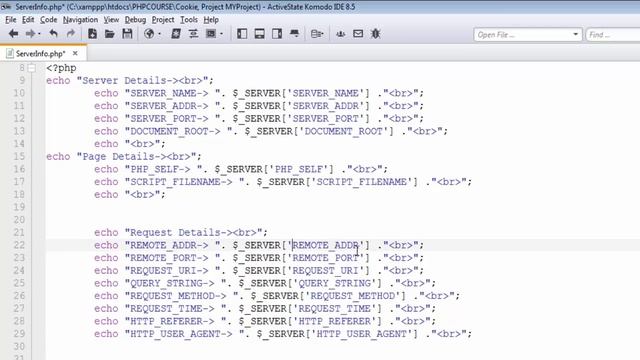Click line number 22 in gutter

(19, 245)
